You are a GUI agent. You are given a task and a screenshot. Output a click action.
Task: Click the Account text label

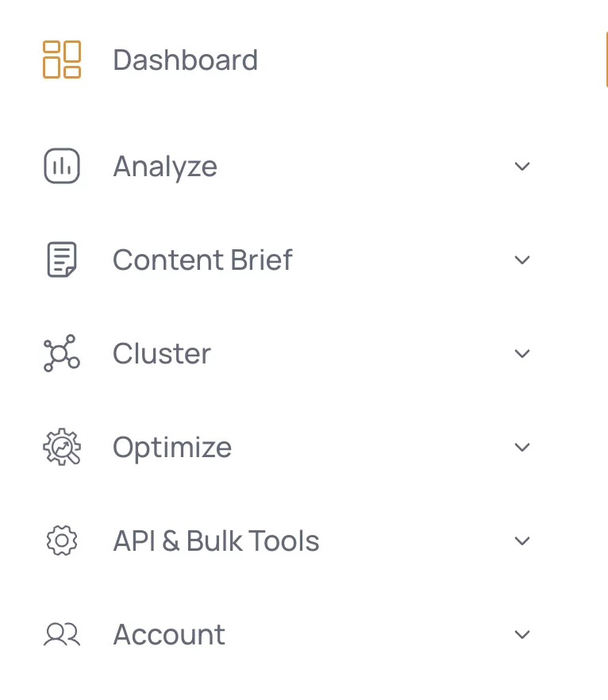[169, 634]
